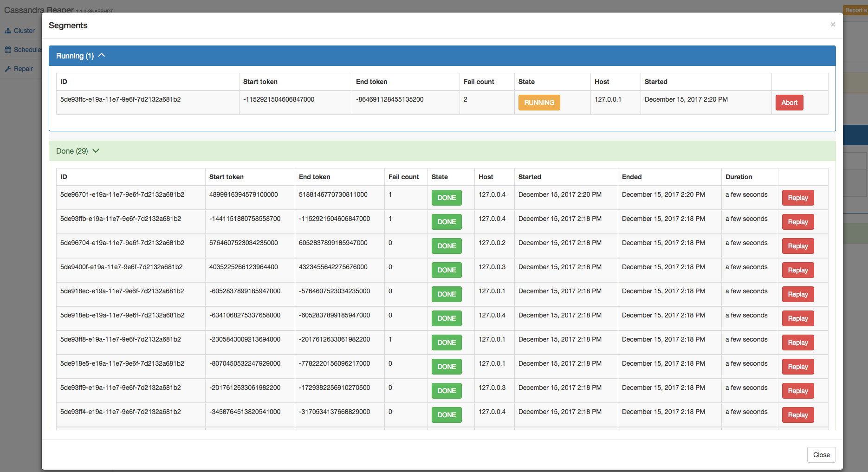This screenshot has height=472, width=868.
Task: Click end token -864691128455135200
Action: tap(390, 99)
